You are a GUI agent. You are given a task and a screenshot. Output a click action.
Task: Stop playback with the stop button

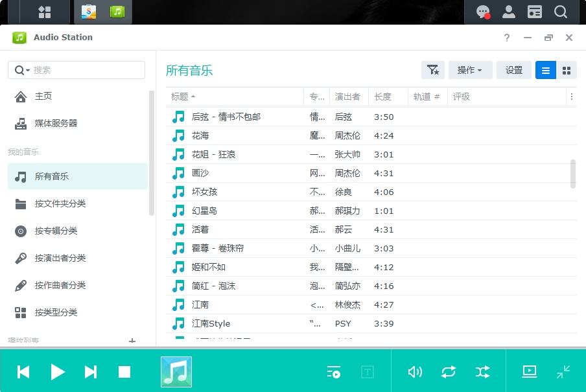pos(124,372)
